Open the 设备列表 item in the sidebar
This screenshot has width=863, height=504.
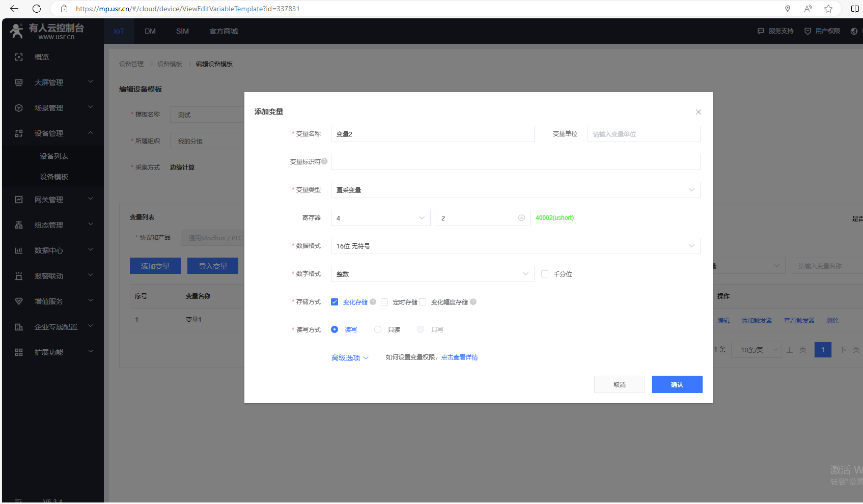point(54,156)
